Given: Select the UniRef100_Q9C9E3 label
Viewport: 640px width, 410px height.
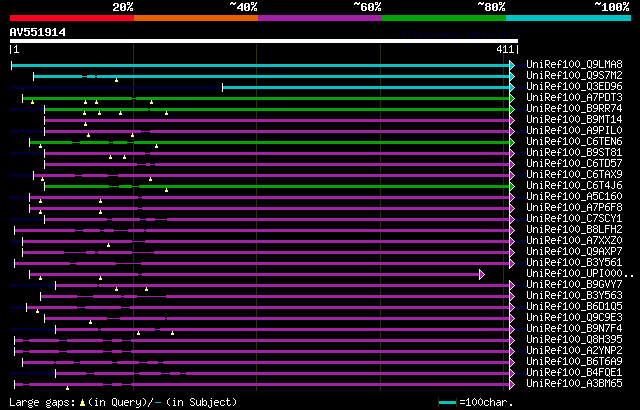Looking at the screenshot, I should [x=574, y=318].
